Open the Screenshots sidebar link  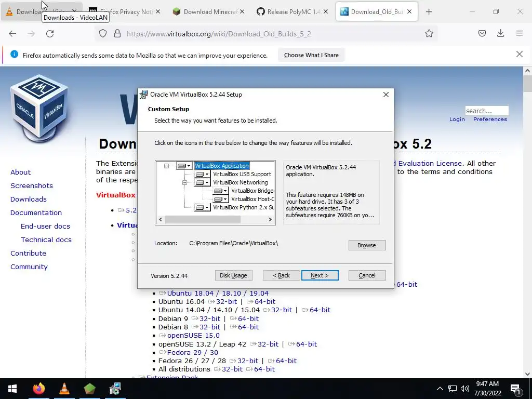(x=32, y=186)
